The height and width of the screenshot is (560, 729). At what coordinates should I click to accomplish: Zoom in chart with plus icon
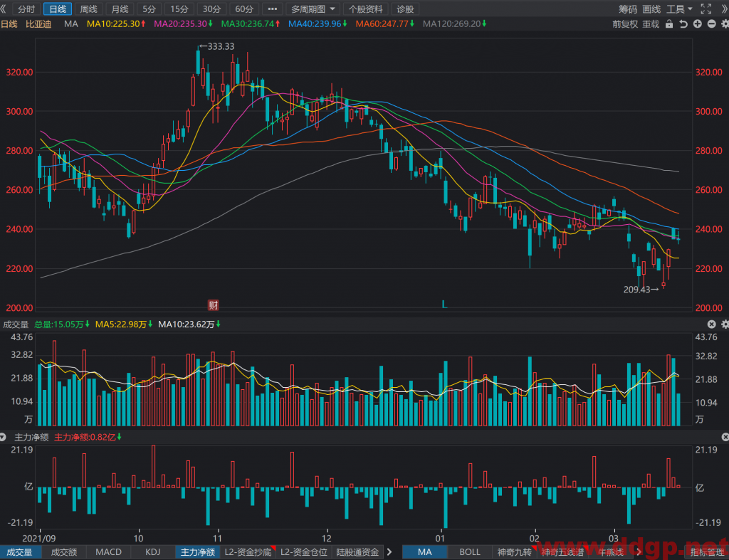point(698,23)
